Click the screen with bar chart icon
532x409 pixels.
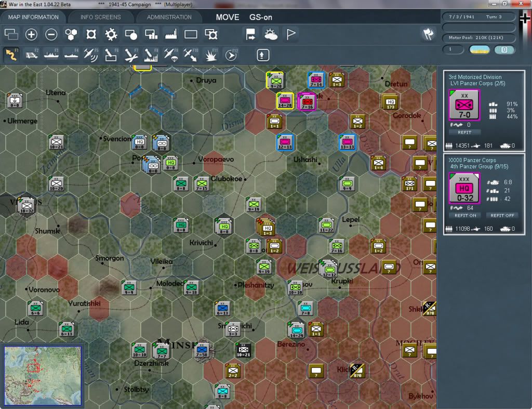[151, 34]
